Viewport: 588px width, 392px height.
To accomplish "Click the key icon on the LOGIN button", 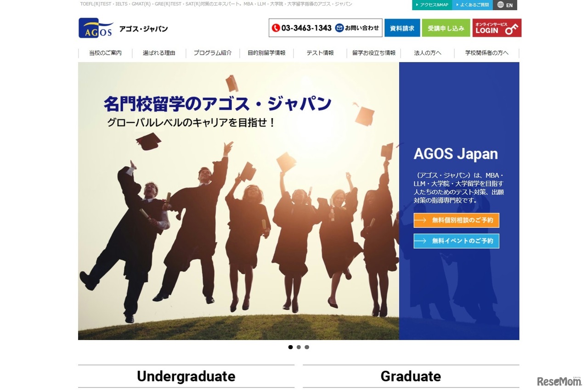I will pos(511,29).
